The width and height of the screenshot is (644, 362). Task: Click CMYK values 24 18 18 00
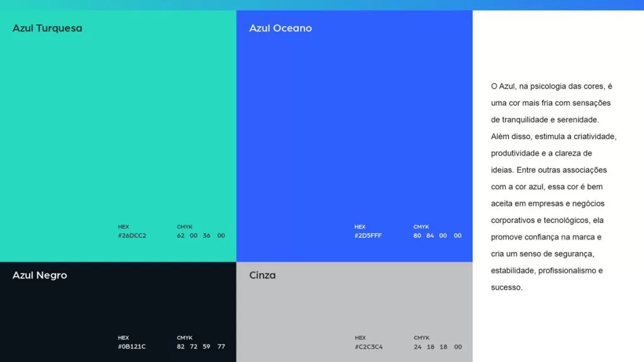click(438, 347)
